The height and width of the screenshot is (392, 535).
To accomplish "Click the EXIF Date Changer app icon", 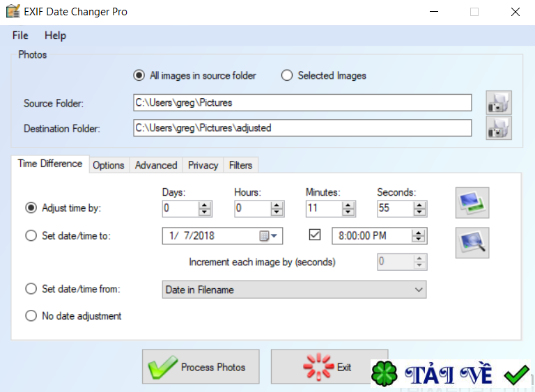I will pyautogui.click(x=13, y=11).
